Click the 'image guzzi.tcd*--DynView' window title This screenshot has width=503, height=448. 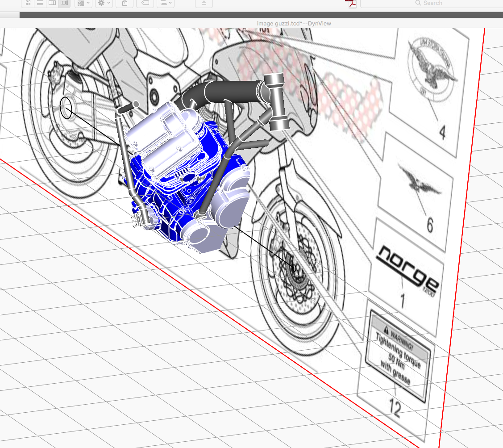[x=294, y=23]
